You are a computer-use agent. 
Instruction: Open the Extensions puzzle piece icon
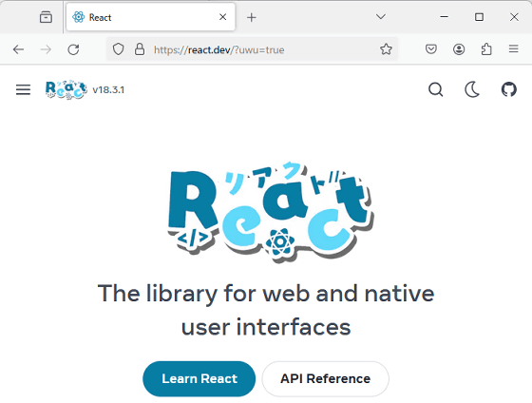point(486,49)
